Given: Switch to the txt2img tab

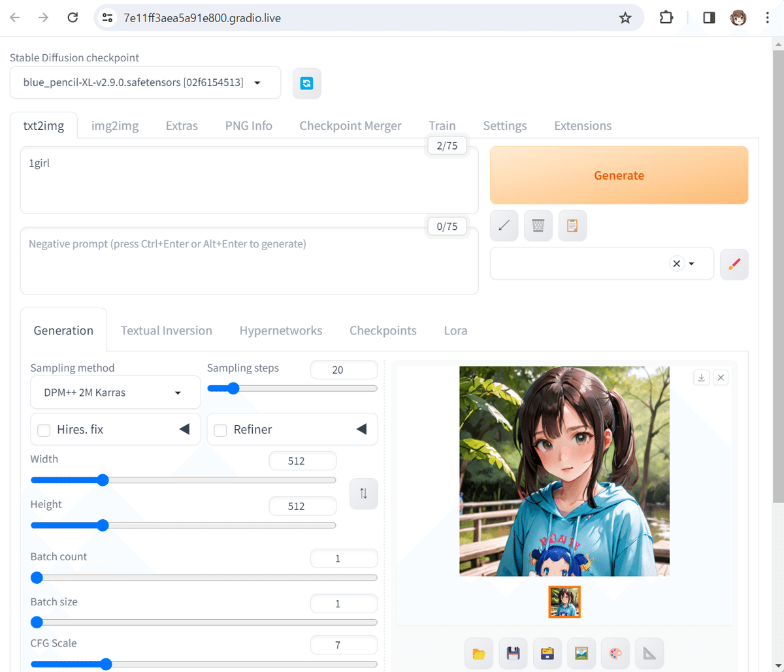Looking at the screenshot, I should click(x=44, y=125).
